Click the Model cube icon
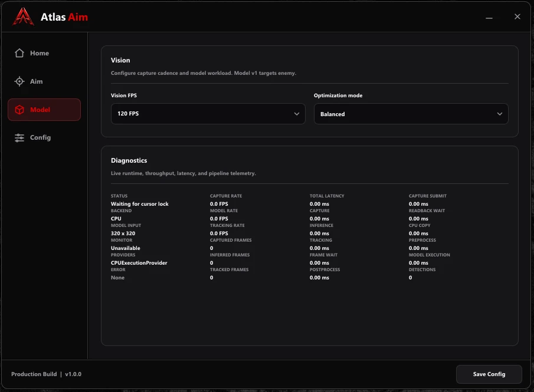Image resolution: width=534 pixels, height=392 pixels. coord(19,110)
